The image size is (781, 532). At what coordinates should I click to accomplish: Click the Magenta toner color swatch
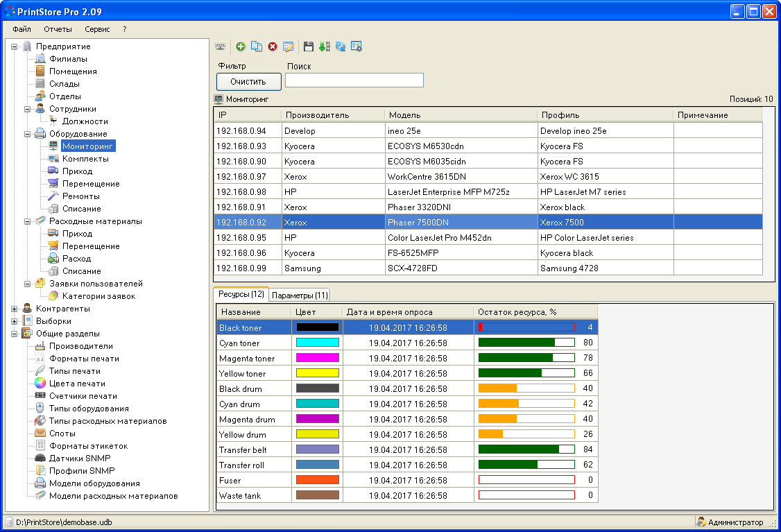point(317,358)
